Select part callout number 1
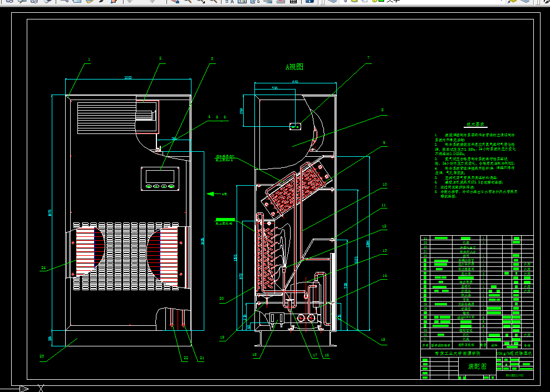Image resolution: width=550 pixels, height=392 pixels. pos(89,59)
